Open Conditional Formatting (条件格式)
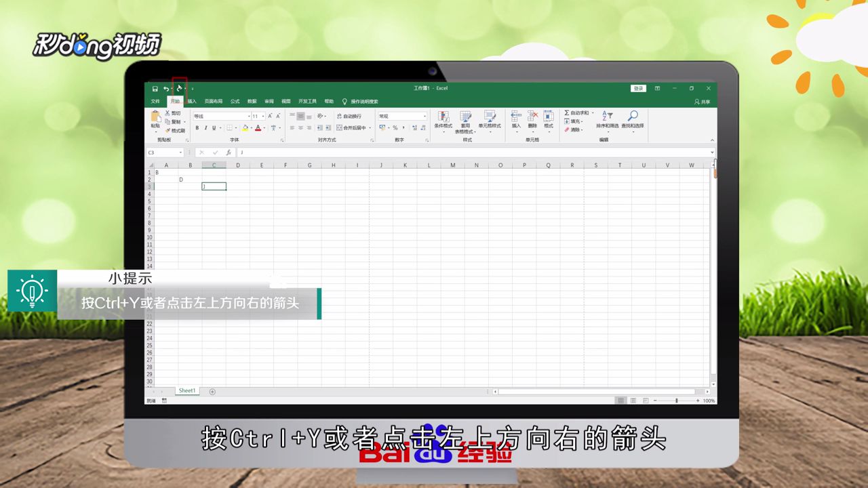Screen dimensions: 868x488 [x=443, y=121]
